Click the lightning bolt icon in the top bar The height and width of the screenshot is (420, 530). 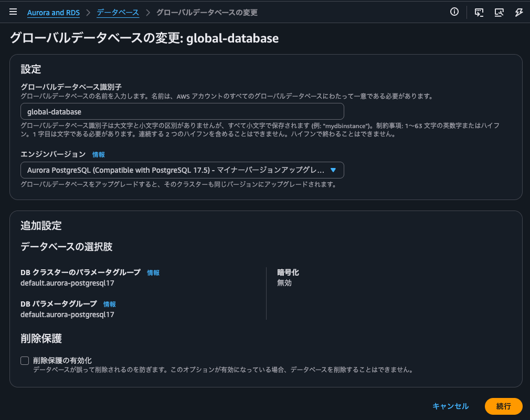[x=519, y=12]
